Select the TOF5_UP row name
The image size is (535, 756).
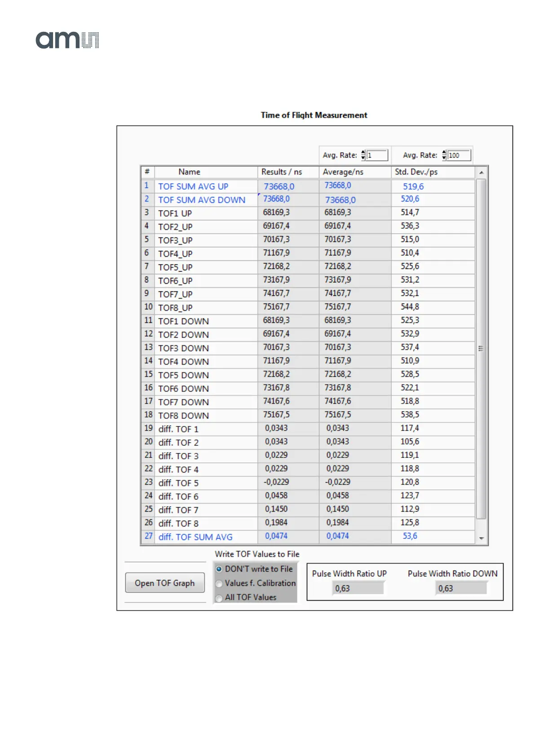175,267
